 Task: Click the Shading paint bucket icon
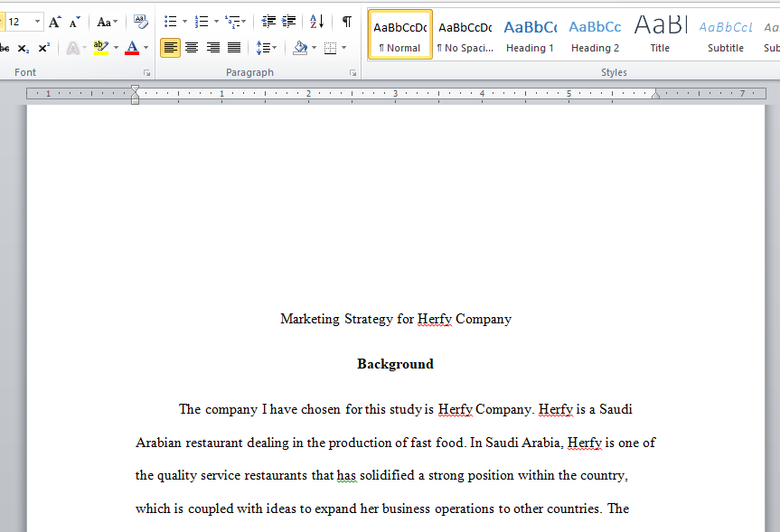[x=300, y=48]
